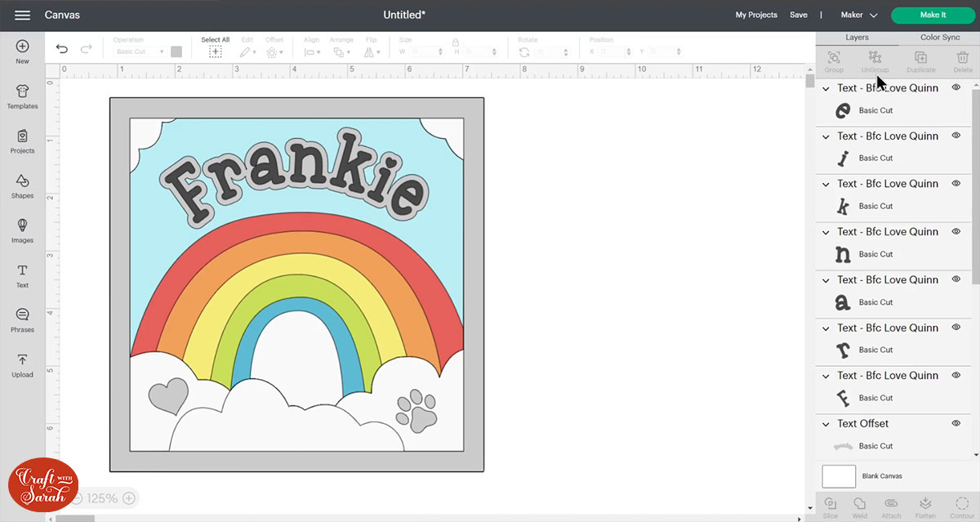The height and width of the screenshot is (522, 980).
Task: Open the Maker machine selector
Action: [858, 15]
